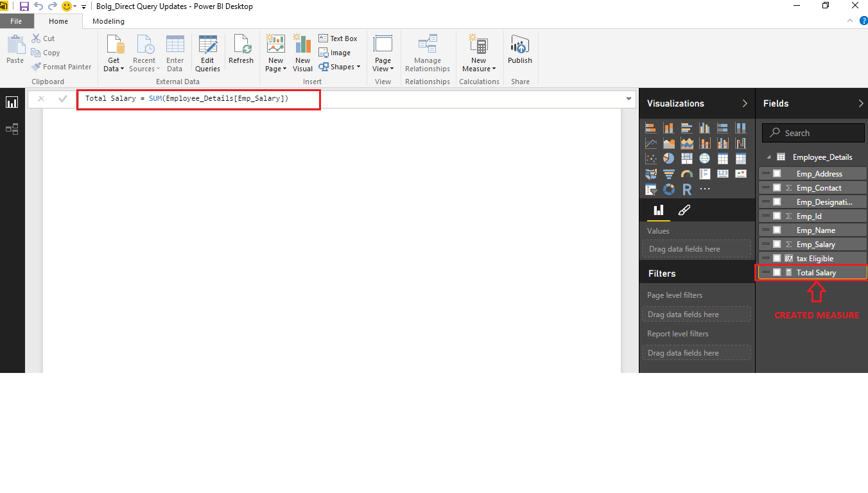Check the tax Eligible field checkbox

(x=777, y=259)
